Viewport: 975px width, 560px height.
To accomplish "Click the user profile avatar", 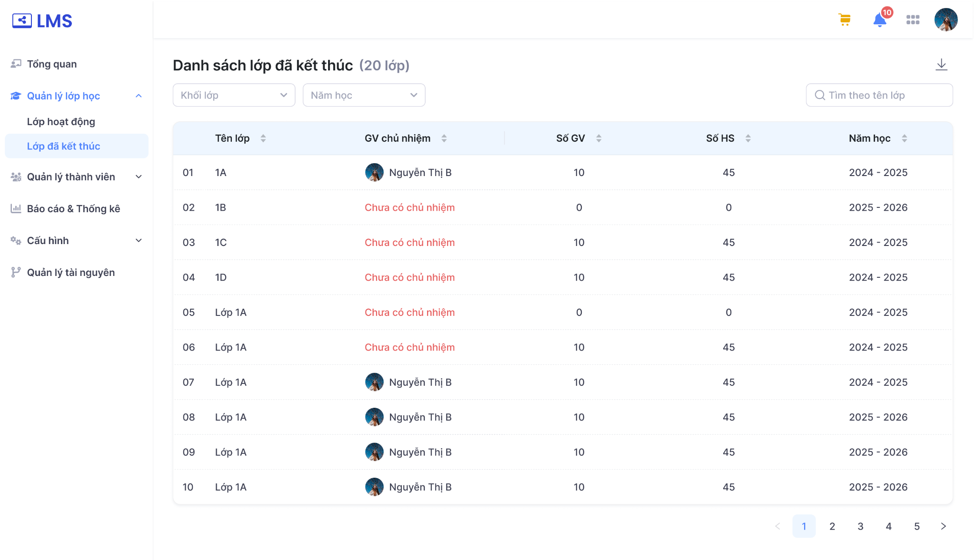I will click(945, 20).
